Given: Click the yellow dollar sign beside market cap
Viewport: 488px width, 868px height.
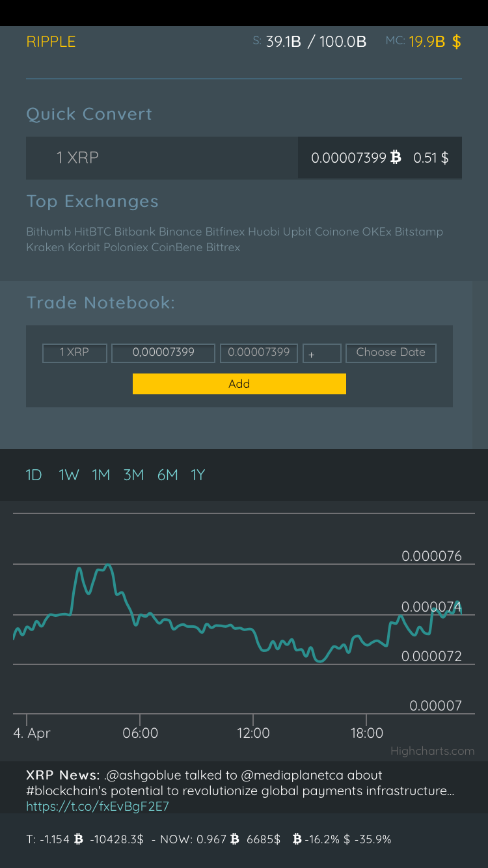Looking at the screenshot, I should click(x=457, y=42).
